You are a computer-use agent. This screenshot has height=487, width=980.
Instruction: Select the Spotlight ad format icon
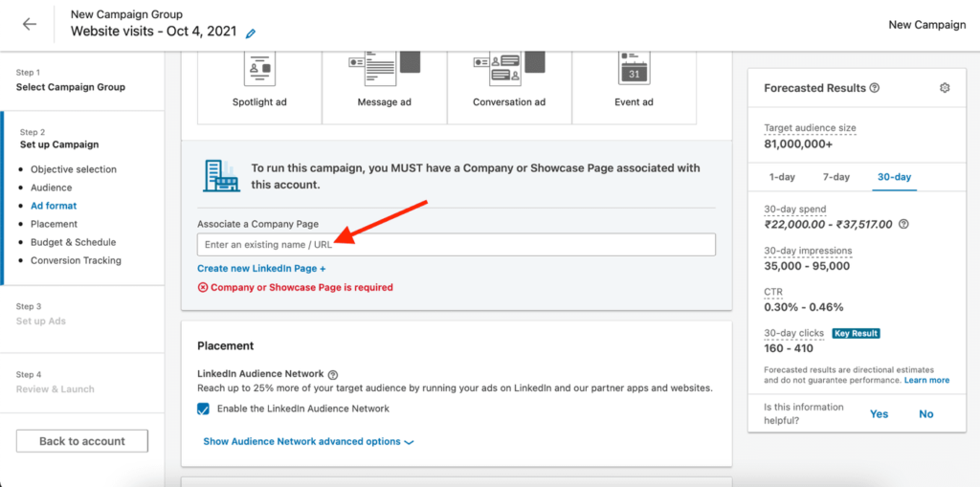pyautogui.click(x=259, y=68)
